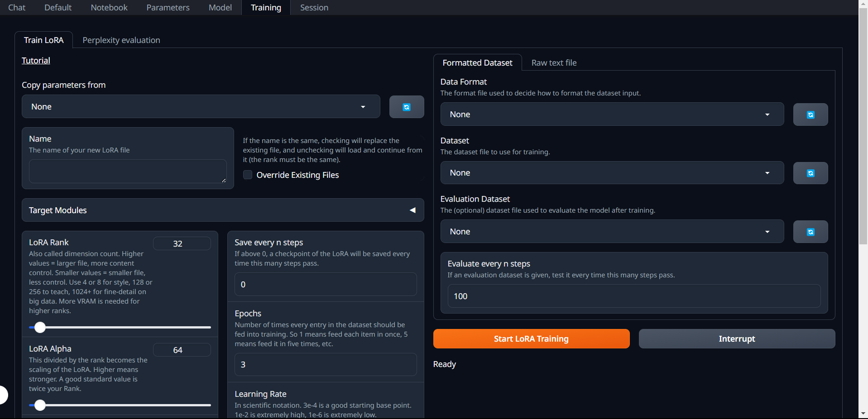Click refresh icon beside Data Format

click(810, 114)
